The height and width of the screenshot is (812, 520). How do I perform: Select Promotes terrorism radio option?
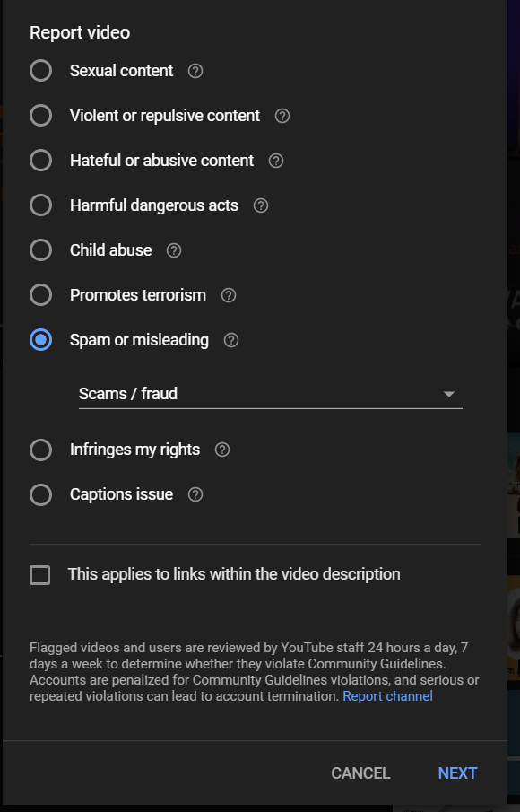(x=41, y=295)
